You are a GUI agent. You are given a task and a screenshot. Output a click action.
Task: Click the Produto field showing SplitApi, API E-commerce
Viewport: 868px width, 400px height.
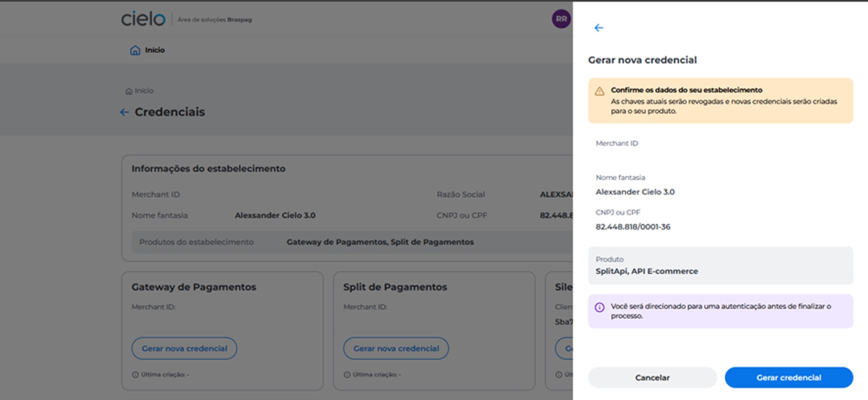coord(720,266)
